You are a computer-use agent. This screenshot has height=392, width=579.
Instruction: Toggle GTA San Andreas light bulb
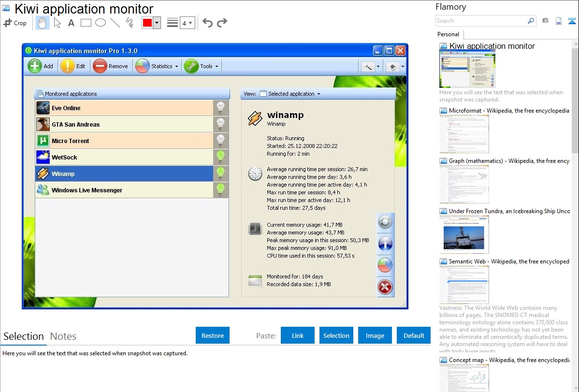coord(221,125)
